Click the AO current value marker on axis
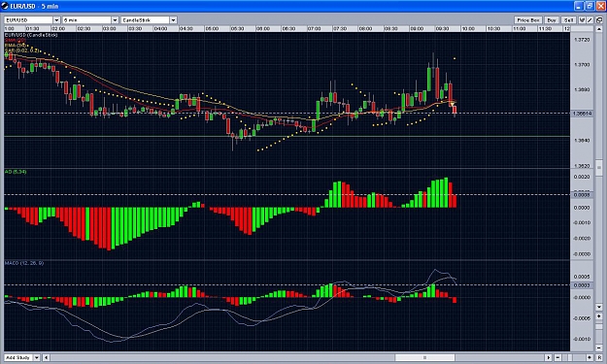This screenshot has height=364, width=607. tap(582, 194)
